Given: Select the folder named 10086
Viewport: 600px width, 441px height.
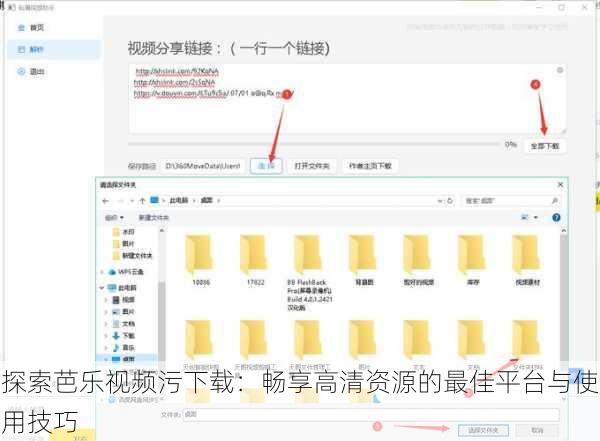Looking at the screenshot, I should [x=201, y=260].
